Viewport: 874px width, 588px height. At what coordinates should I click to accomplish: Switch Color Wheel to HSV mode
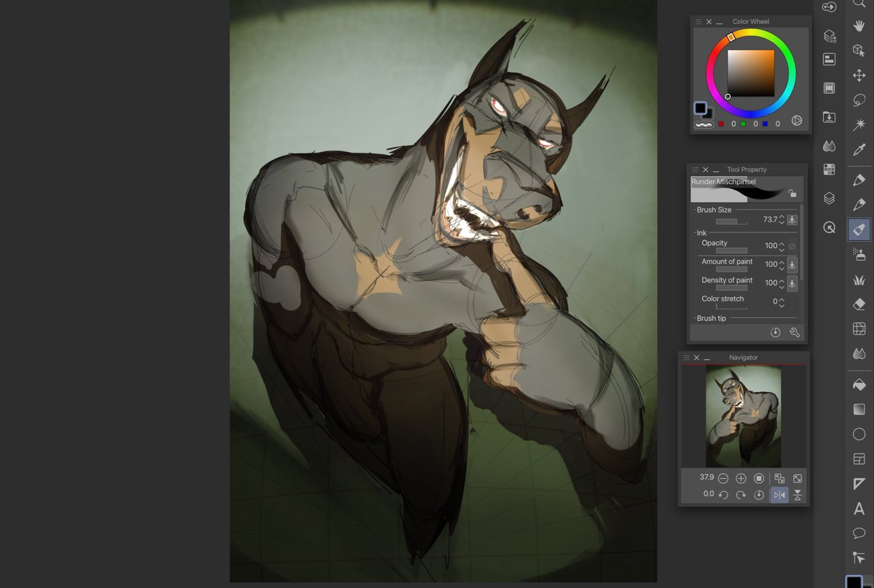797,122
